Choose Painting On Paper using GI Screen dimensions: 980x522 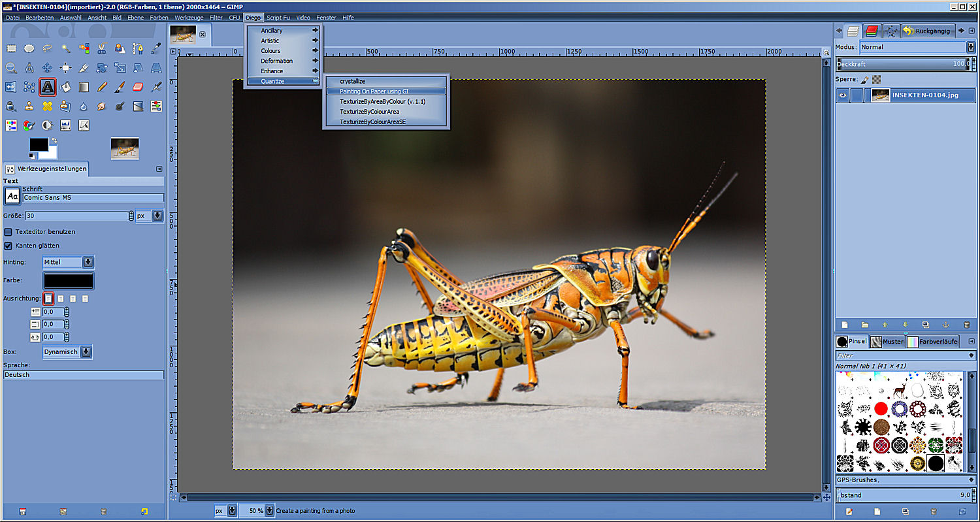(x=385, y=91)
